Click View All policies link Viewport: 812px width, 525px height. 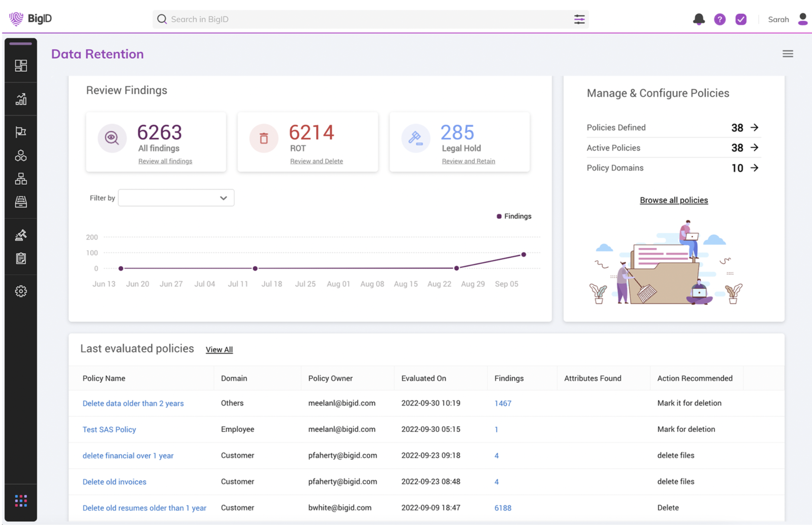tap(219, 350)
